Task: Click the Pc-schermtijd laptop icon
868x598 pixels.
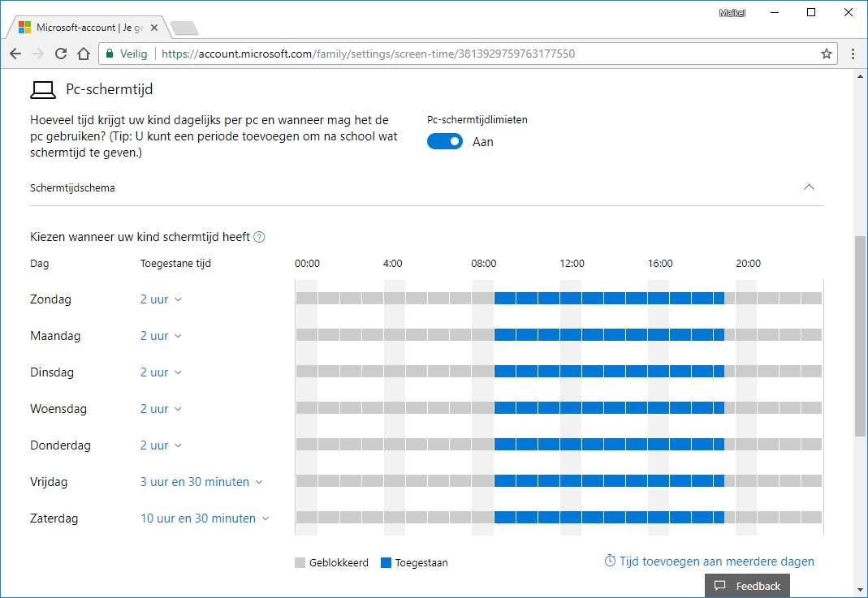Action: 42,89
